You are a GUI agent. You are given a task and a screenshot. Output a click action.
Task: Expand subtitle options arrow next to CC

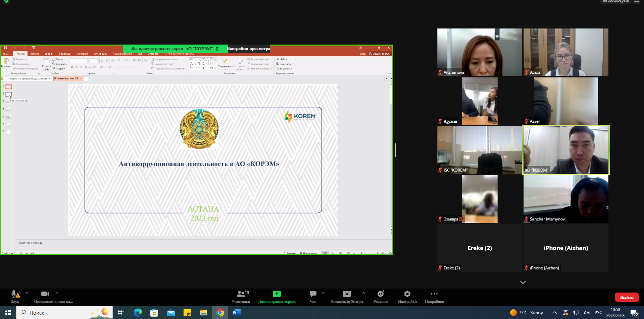[364, 293]
